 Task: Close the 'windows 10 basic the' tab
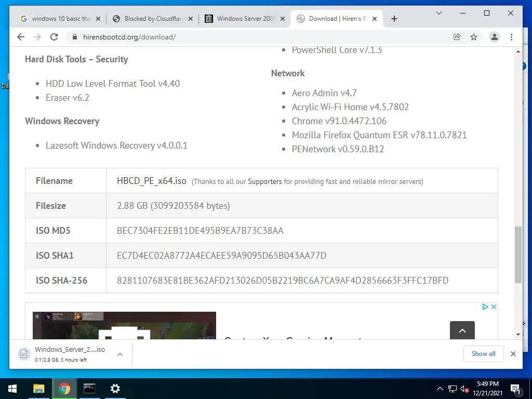pos(98,19)
